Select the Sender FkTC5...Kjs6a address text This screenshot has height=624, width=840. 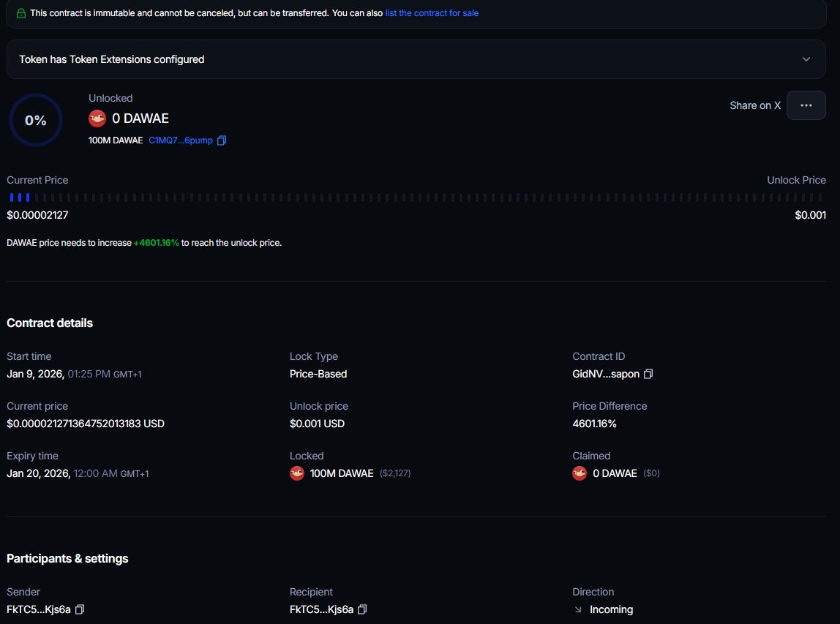click(x=39, y=609)
